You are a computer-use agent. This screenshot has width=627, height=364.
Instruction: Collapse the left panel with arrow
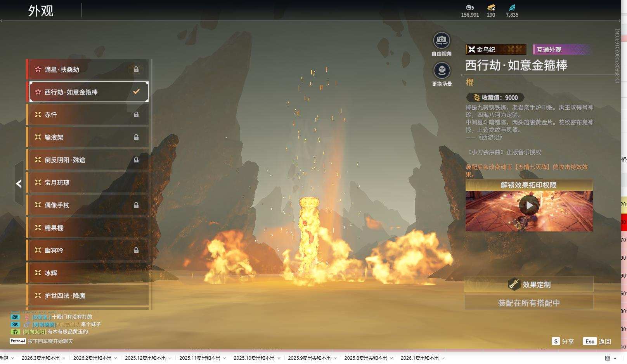(x=19, y=184)
